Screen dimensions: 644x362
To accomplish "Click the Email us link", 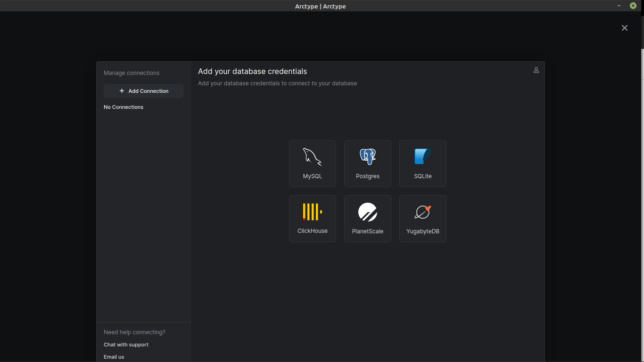I will click(x=114, y=357).
